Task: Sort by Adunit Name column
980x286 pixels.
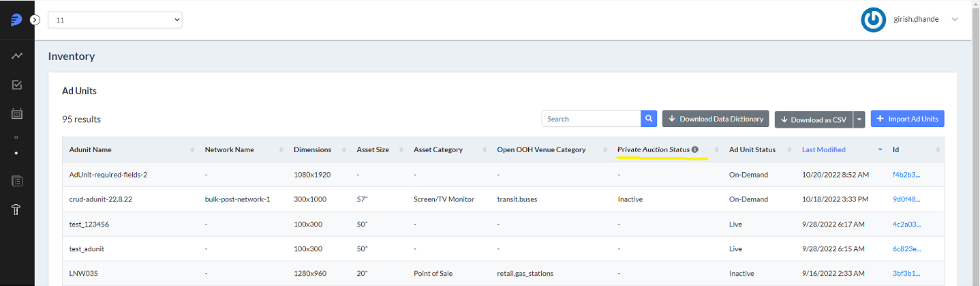Action: point(130,149)
